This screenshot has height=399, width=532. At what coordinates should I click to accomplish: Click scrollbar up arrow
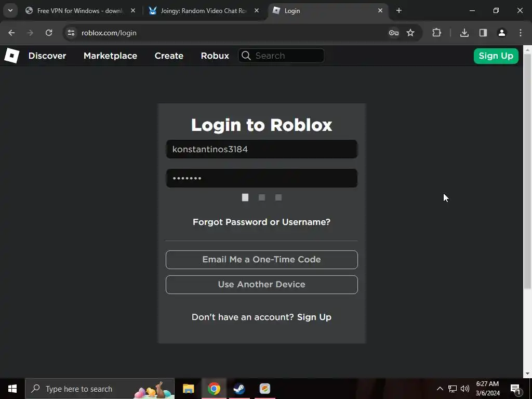[527, 49]
